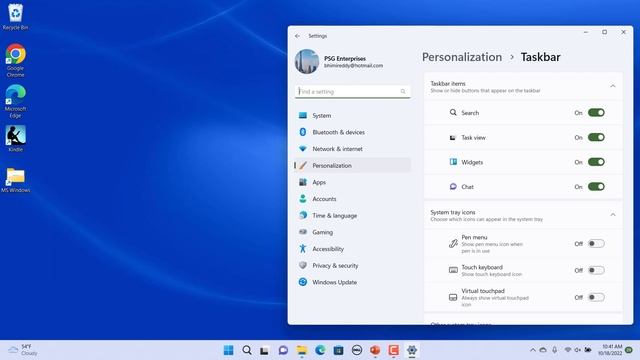Viewport: 640px width, 360px height.
Task: Click the Widgets row icon
Action: point(453,162)
